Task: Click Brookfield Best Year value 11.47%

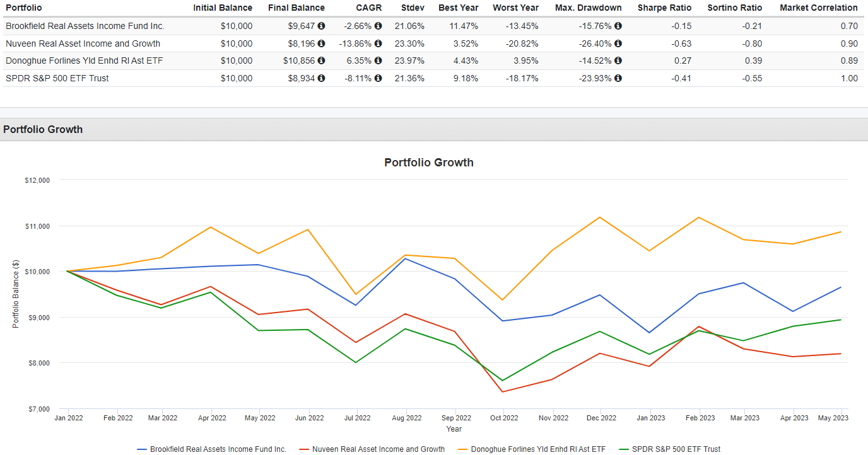Action: (462, 26)
